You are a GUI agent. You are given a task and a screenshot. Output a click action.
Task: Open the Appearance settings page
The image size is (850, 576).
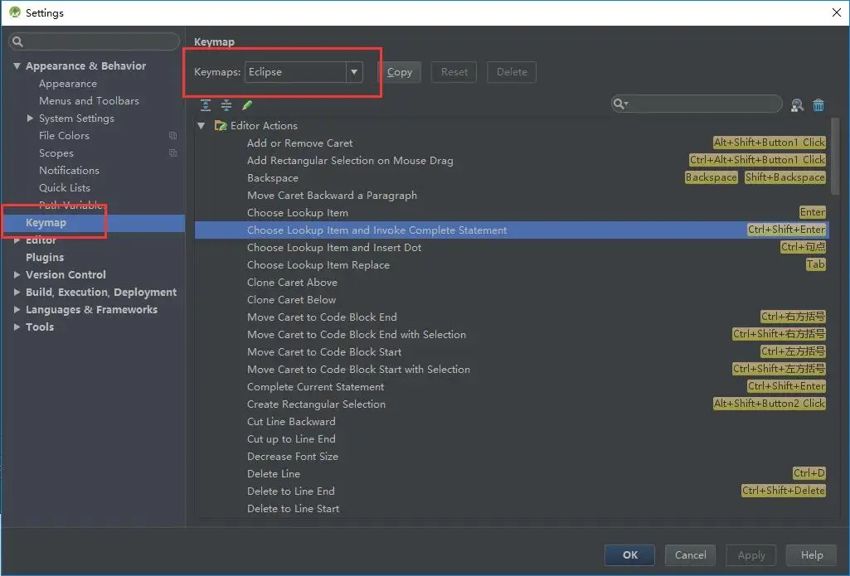click(68, 83)
